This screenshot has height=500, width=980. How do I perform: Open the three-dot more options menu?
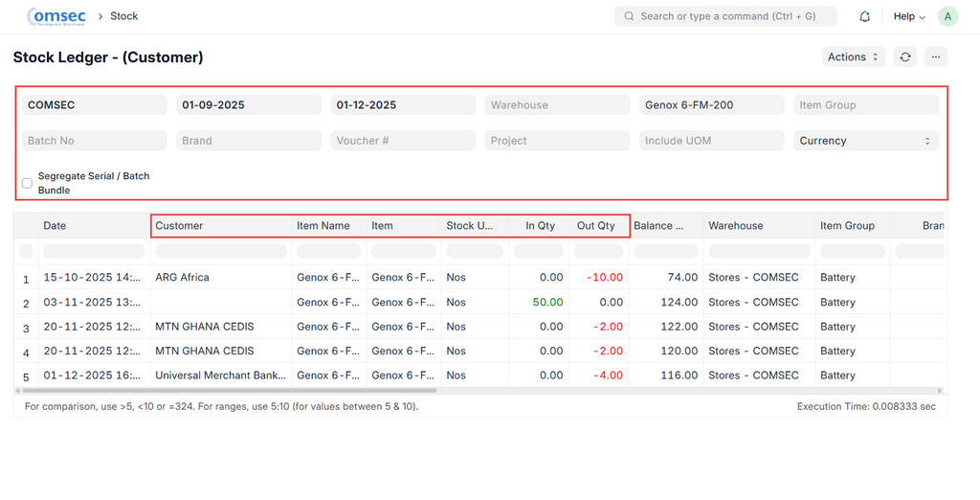coord(936,57)
